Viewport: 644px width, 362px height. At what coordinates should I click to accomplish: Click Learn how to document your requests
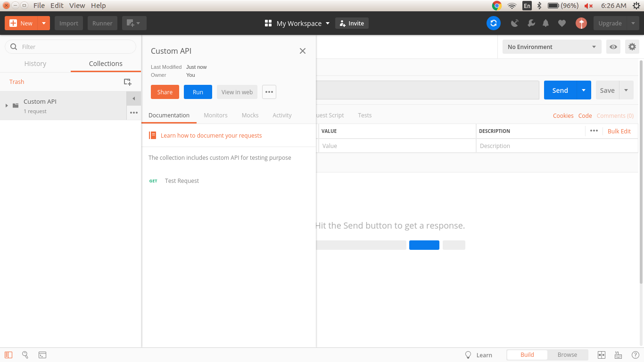[211, 135]
